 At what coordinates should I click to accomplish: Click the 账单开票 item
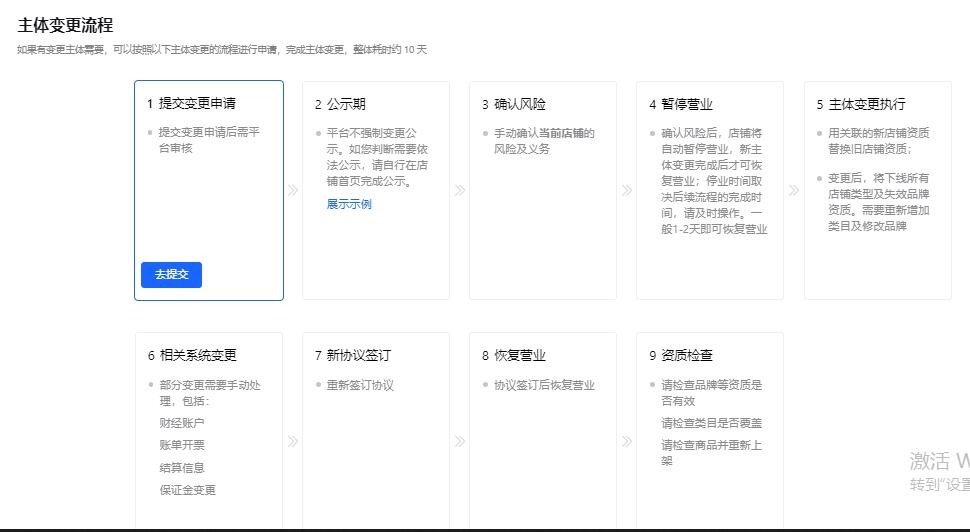[x=182, y=445]
